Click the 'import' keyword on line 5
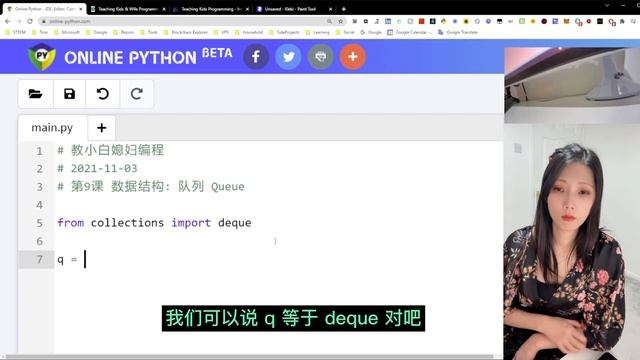This screenshot has width=640, height=360. pos(191,223)
